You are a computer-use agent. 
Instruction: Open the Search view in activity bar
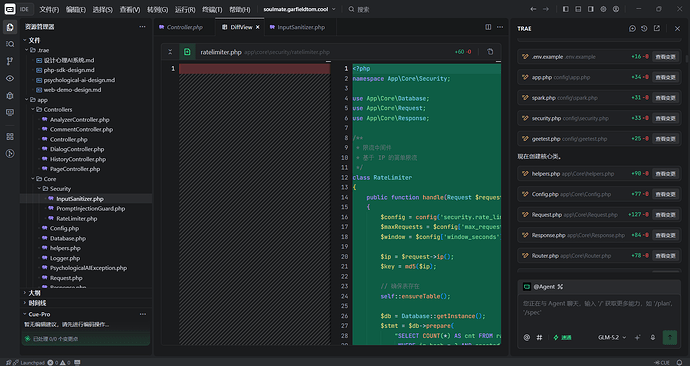pos(10,44)
